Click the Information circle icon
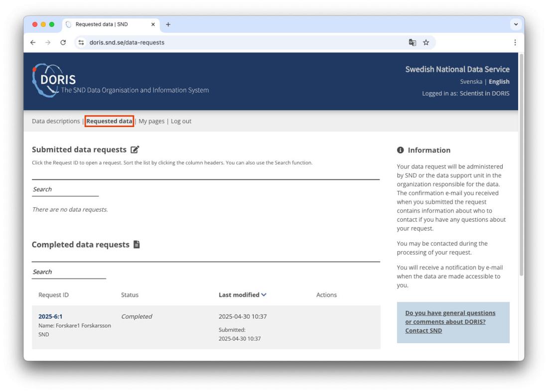 400,150
